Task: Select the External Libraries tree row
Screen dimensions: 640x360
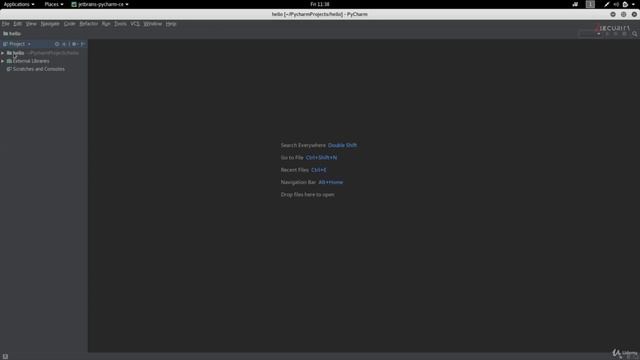Action: [44, 61]
